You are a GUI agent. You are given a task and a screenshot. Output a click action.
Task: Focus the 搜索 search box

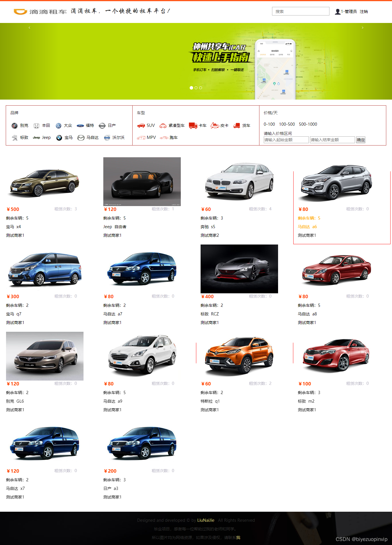(x=301, y=11)
